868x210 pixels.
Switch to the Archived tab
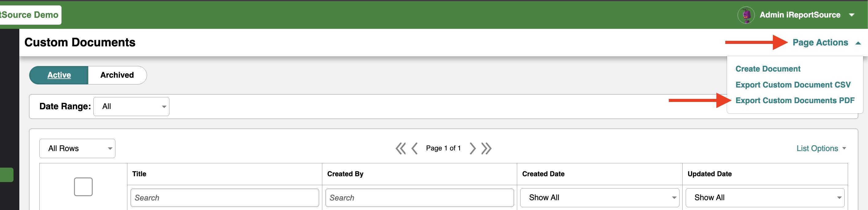[117, 75]
